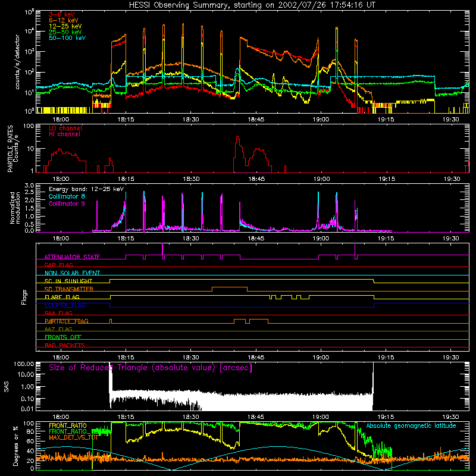This screenshot has width=476, height=476.
Task: Select the Collimator 8 legend label
Action: [67, 196]
